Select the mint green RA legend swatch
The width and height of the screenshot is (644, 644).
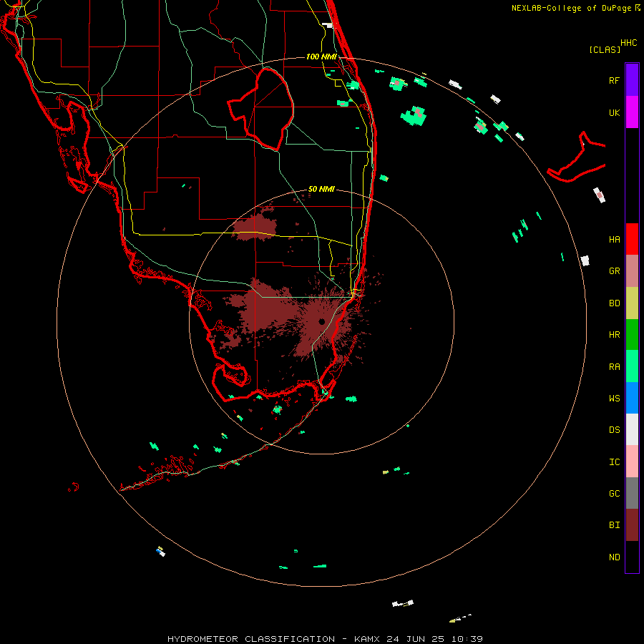(632, 366)
